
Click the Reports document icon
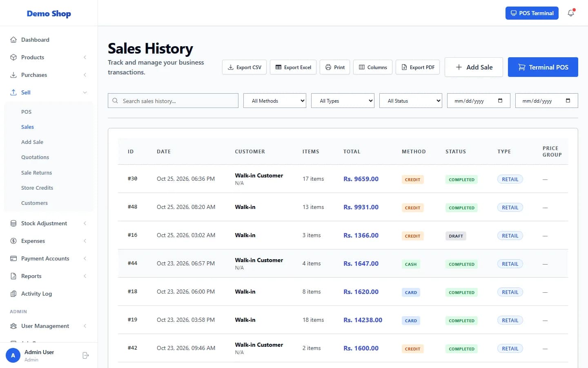(x=13, y=276)
